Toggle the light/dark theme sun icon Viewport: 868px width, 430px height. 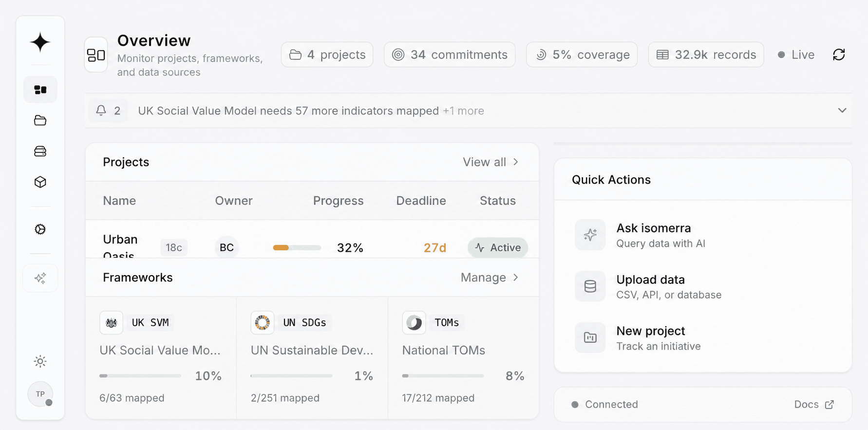tap(40, 361)
